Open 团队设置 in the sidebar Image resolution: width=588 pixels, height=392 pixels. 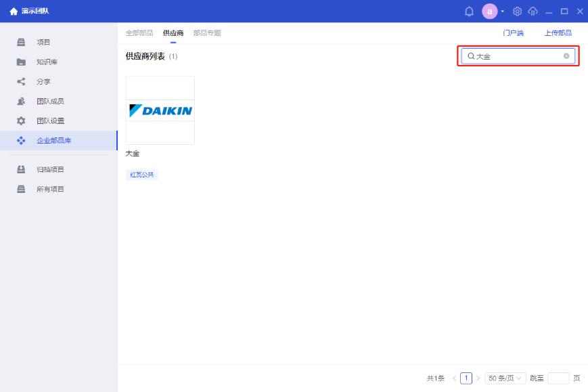click(x=58, y=121)
